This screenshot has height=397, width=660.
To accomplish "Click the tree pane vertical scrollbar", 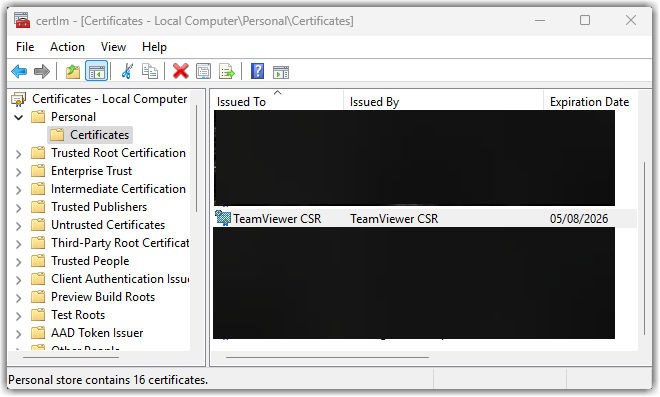I will [197, 158].
